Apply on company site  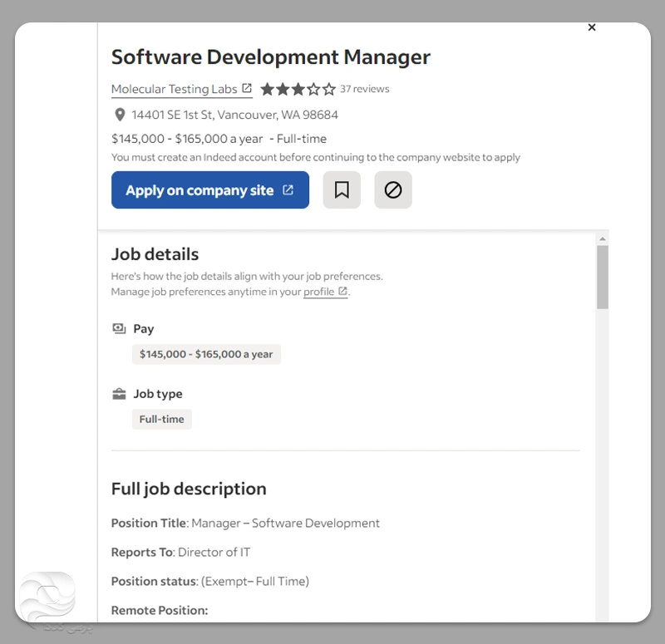tap(210, 190)
